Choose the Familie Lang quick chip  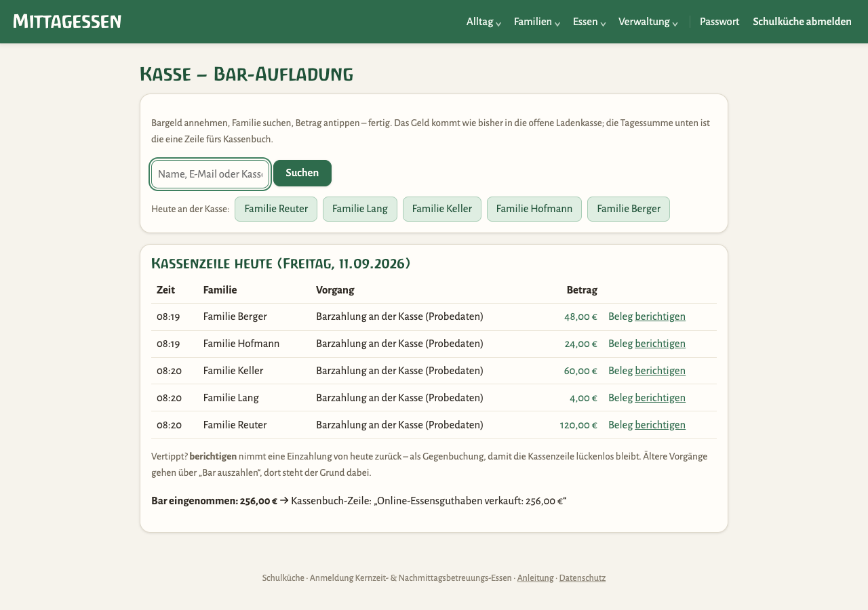coord(360,209)
